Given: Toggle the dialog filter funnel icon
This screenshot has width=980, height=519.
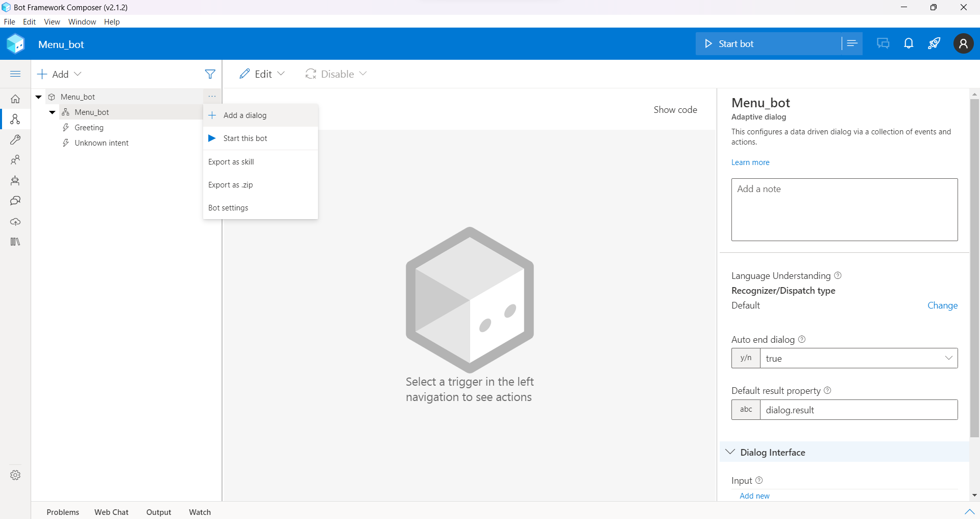Looking at the screenshot, I should pos(210,74).
